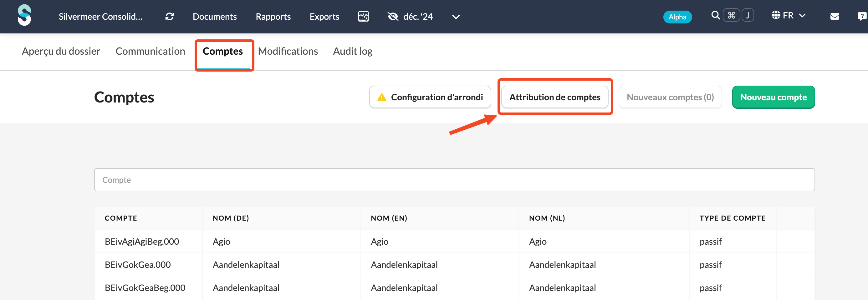868x300 pixels.
Task: Click the J key shortcut badge
Action: pos(748,16)
